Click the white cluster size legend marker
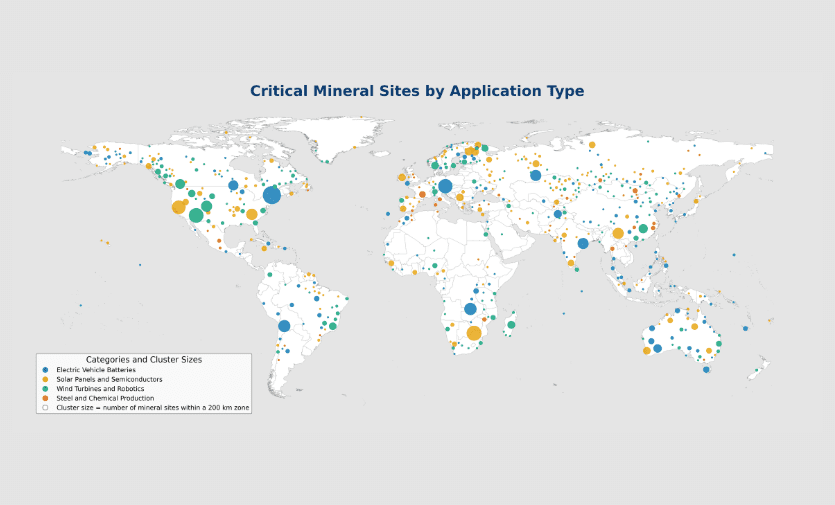The image size is (835, 505). click(x=45, y=408)
